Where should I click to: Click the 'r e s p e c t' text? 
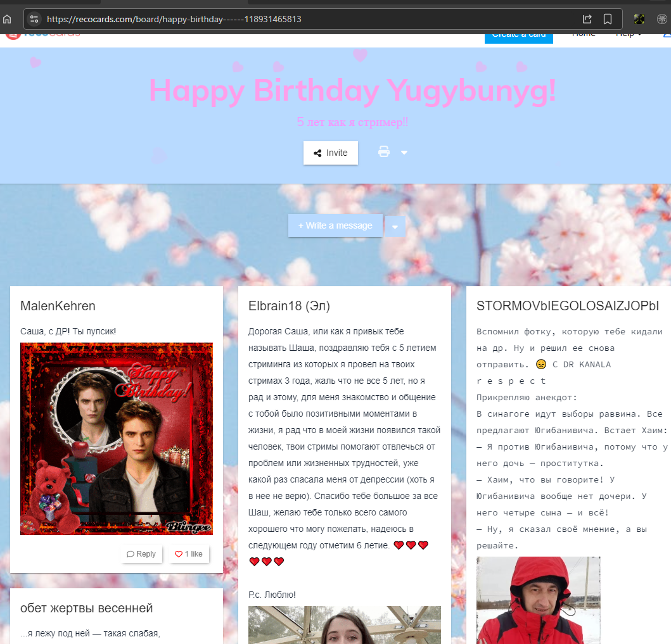[511, 381]
